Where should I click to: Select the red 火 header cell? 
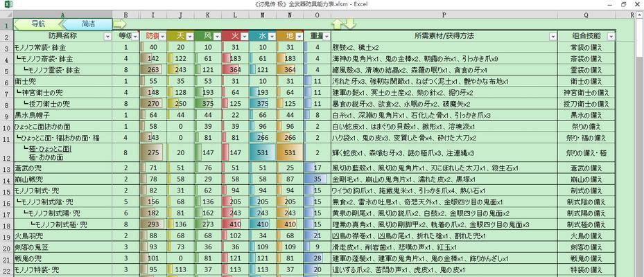[x=235, y=36]
